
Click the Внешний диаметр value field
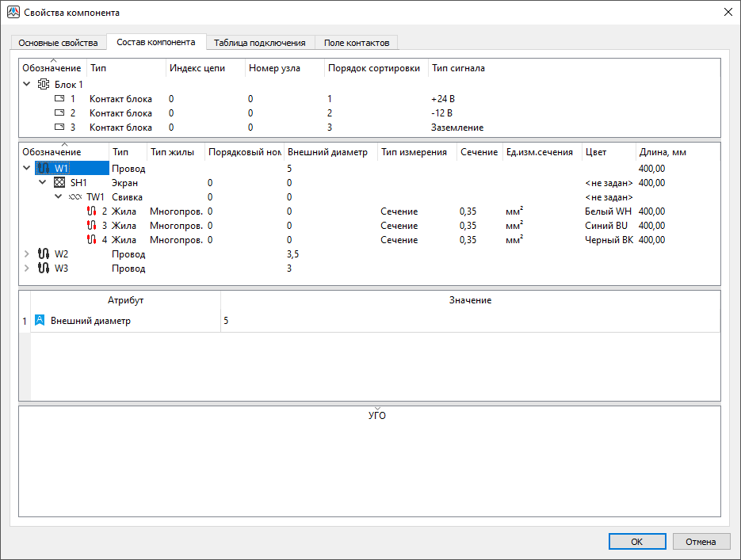469,322
